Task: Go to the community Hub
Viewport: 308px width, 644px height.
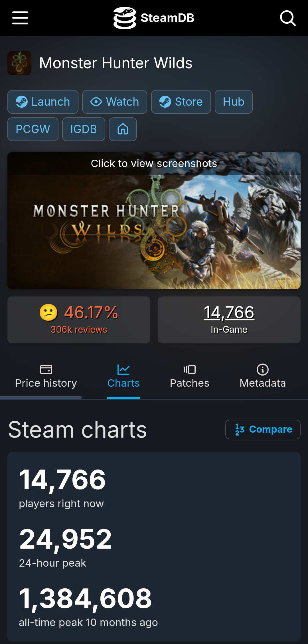Action: click(x=233, y=102)
